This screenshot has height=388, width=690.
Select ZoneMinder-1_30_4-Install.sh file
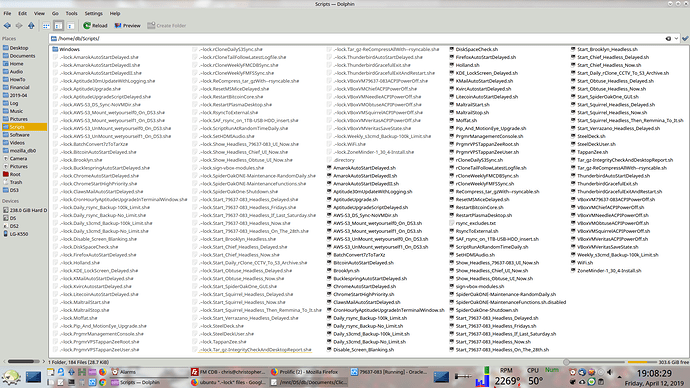point(606,271)
